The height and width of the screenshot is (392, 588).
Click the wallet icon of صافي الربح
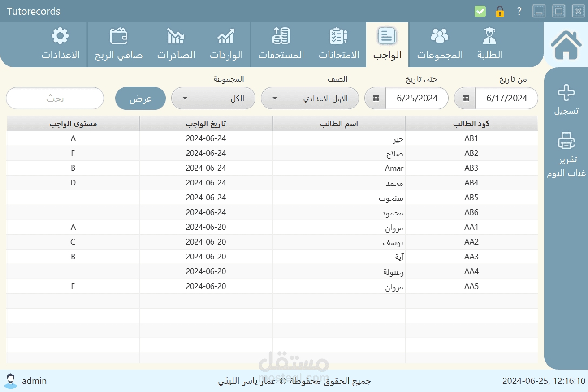coord(119,36)
